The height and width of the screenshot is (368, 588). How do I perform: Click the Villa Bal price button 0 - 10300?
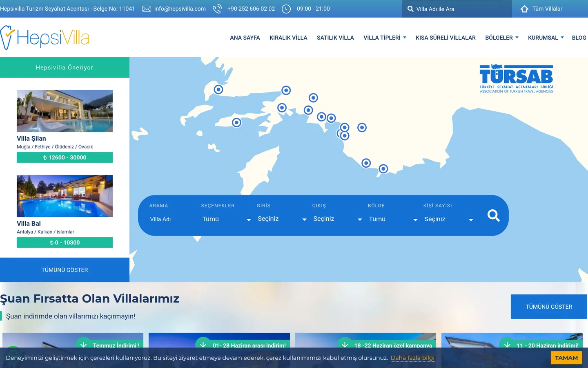(x=65, y=242)
